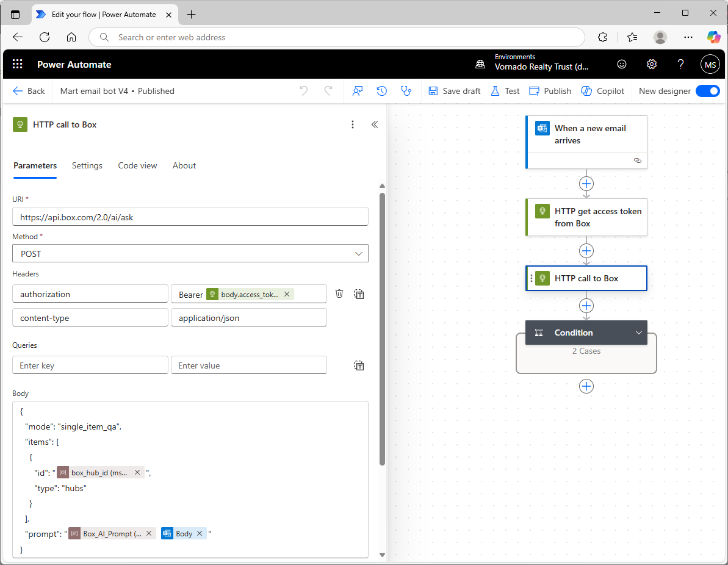Click the Flow checker stethoscope icon
The image size is (728, 565).
pos(406,91)
